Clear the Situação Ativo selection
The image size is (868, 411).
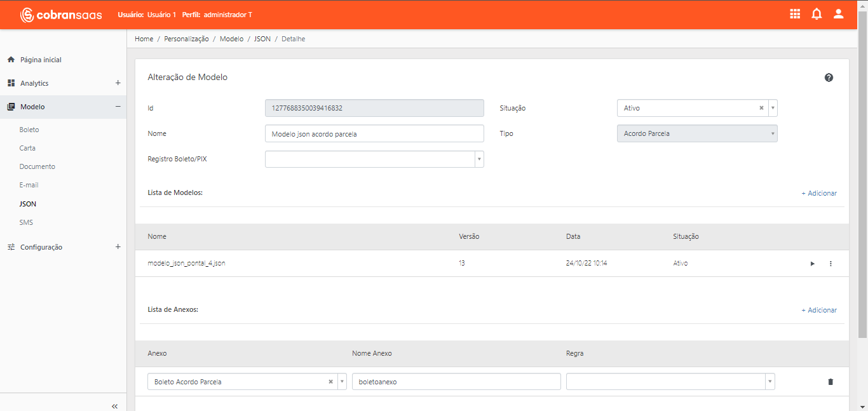(x=761, y=108)
